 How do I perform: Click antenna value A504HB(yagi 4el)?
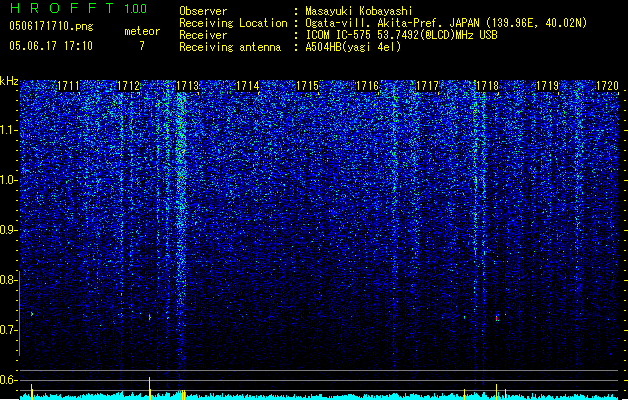[x=353, y=47]
